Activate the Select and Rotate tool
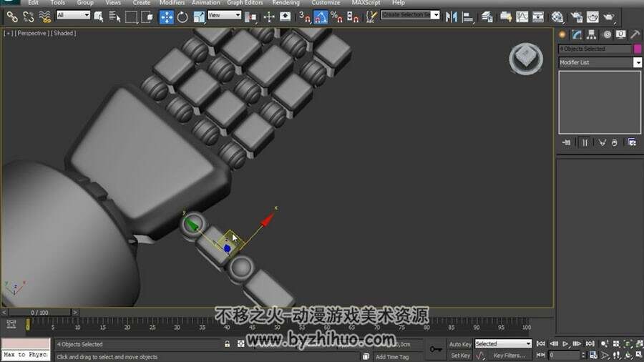644x362 pixels. 182,17
